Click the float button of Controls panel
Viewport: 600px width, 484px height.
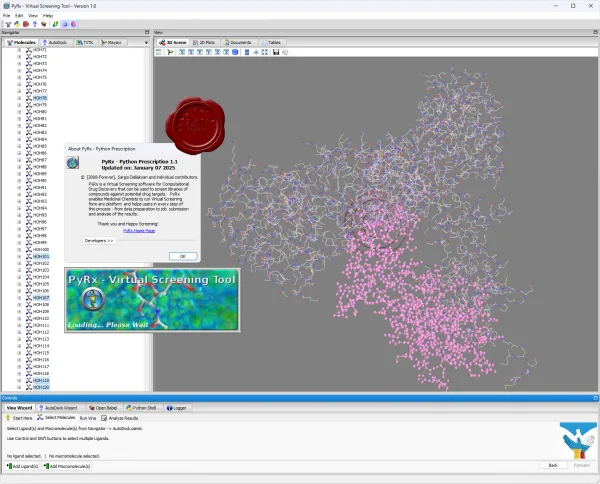click(x=595, y=398)
